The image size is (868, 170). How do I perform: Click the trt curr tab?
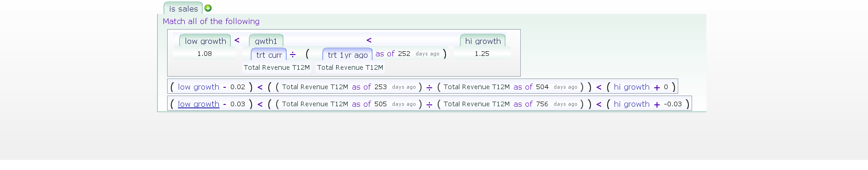[x=269, y=55]
